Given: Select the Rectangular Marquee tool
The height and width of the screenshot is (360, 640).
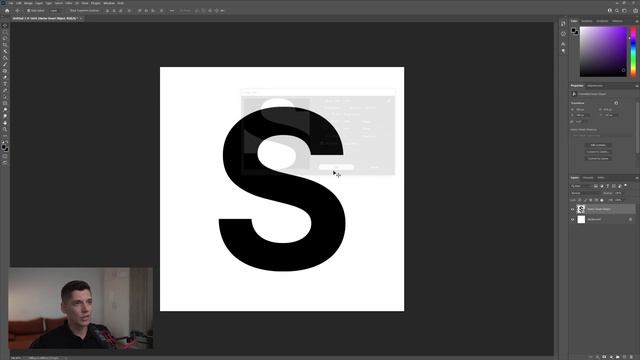Looking at the screenshot, I should pos(5,32).
